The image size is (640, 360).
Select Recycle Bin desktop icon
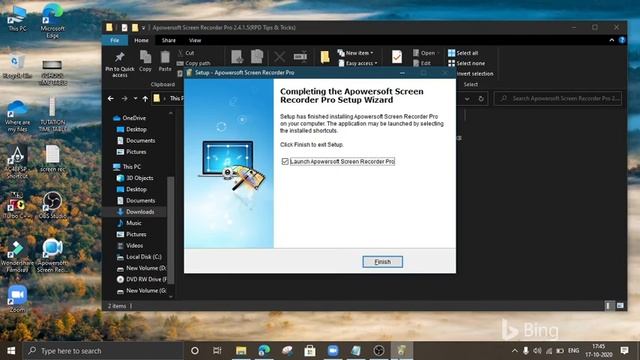coord(17,67)
